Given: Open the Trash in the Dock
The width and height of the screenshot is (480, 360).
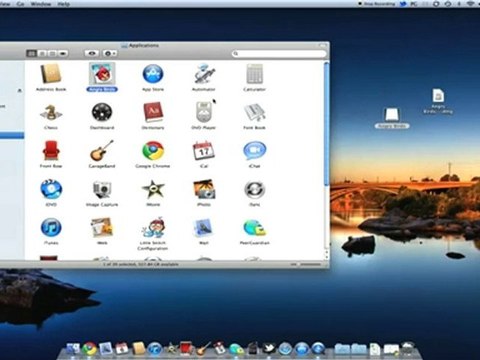Looking at the screenshot, I should coord(407,349).
